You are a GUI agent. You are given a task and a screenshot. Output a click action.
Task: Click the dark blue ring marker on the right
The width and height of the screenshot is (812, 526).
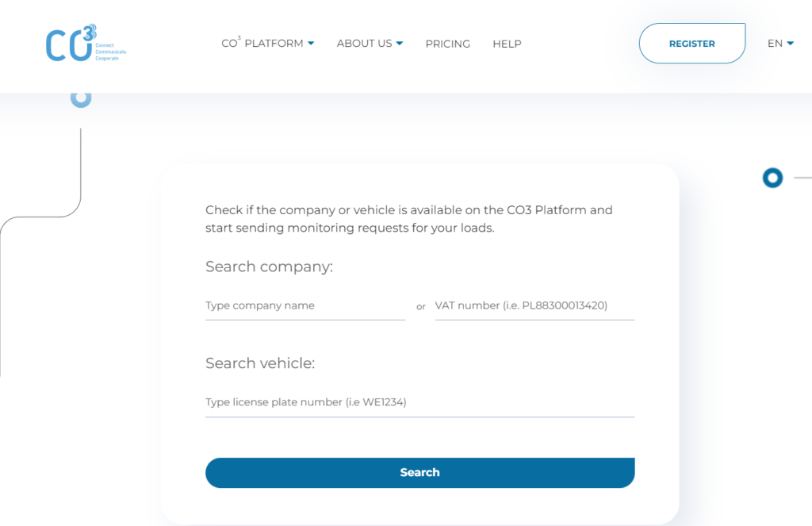point(772,178)
